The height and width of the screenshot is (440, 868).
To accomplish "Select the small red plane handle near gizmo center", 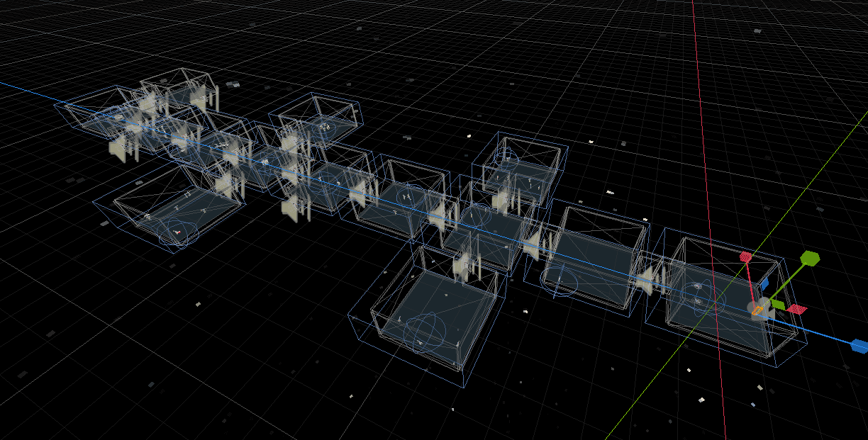I will (x=797, y=310).
